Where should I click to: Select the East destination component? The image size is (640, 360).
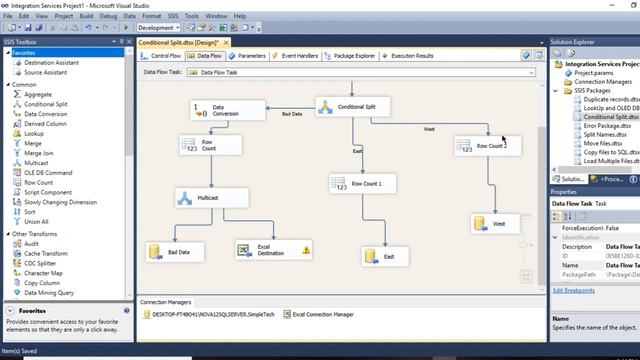(x=385, y=257)
